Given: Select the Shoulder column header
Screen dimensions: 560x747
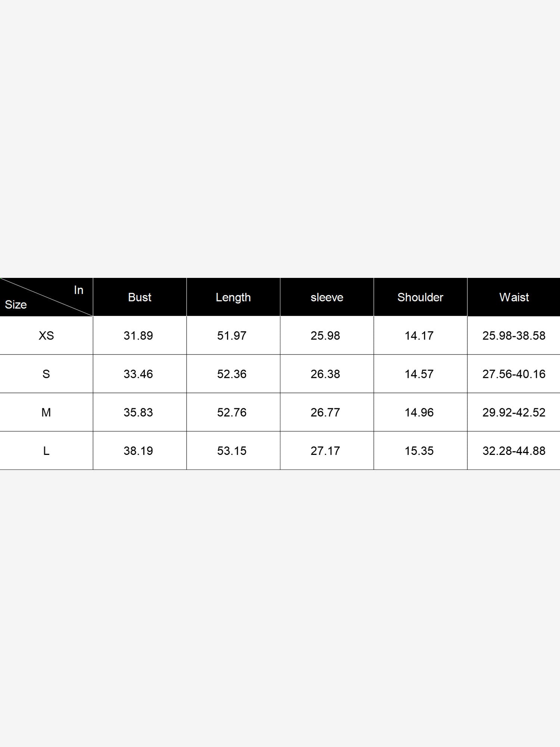Looking at the screenshot, I should click(420, 297).
